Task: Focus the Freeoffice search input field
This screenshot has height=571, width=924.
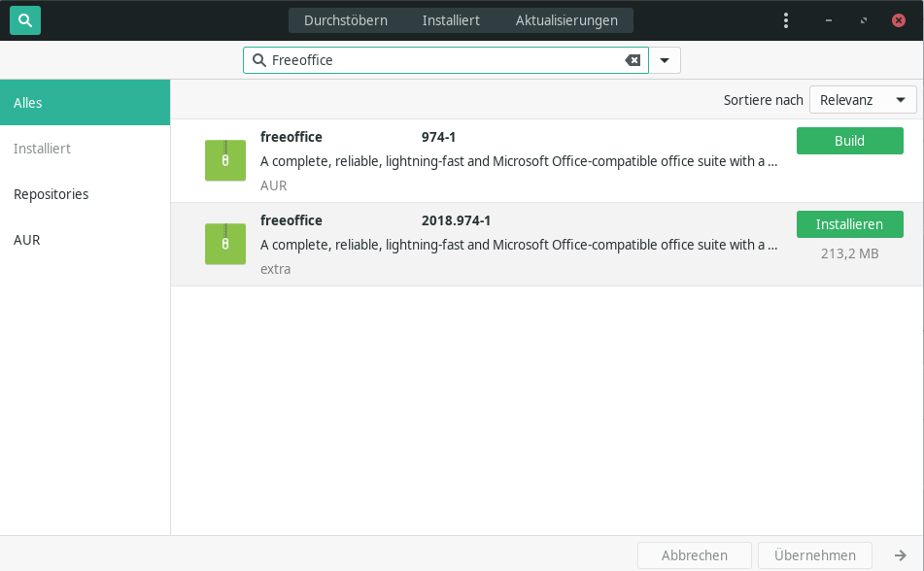Action: [446, 60]
